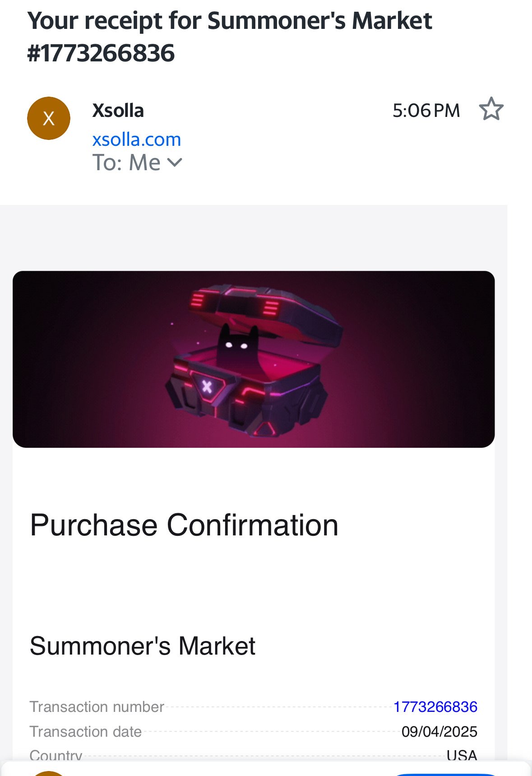
Task: Star this Xsolla receipt email
Action: tap(491, 109)
